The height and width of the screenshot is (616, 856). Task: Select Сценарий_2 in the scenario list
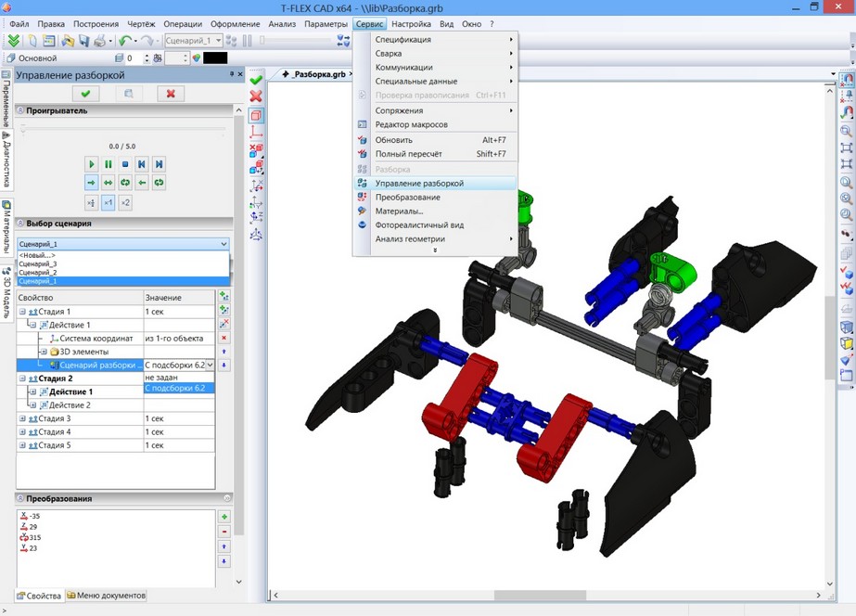click(122, 273)
